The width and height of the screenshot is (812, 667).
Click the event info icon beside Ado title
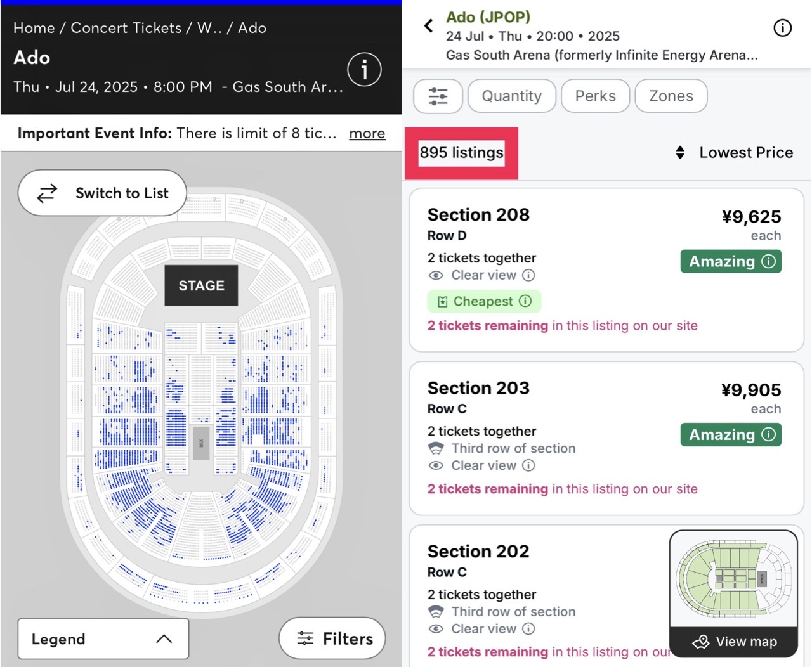tap(364, 69)
